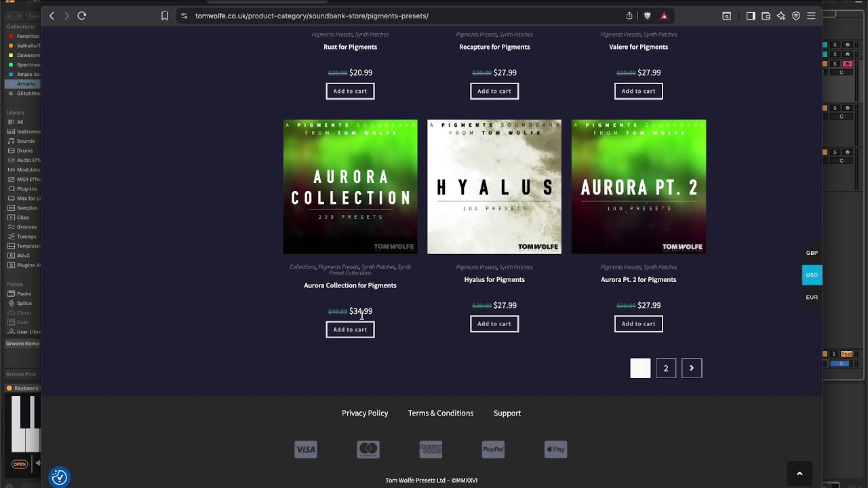Open the Aurora Collection cover thumbnail
The image size is (868, 488).
click(x=351, y=187)
